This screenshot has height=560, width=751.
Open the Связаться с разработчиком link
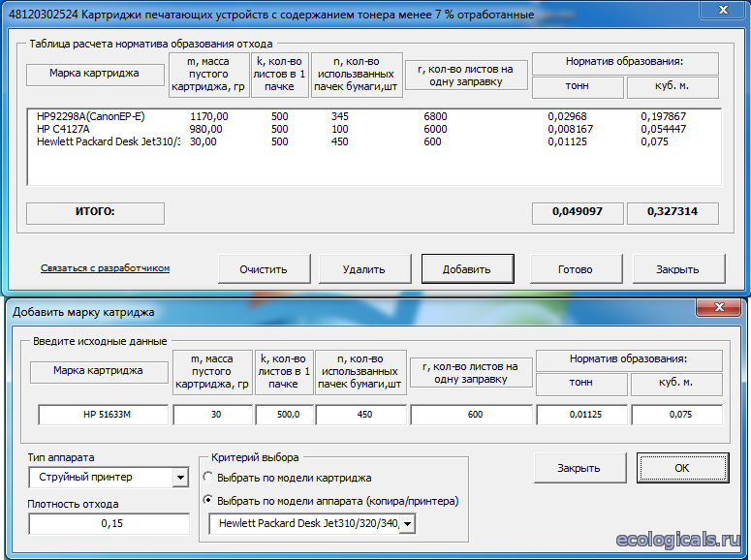click(x=105, y=268)
